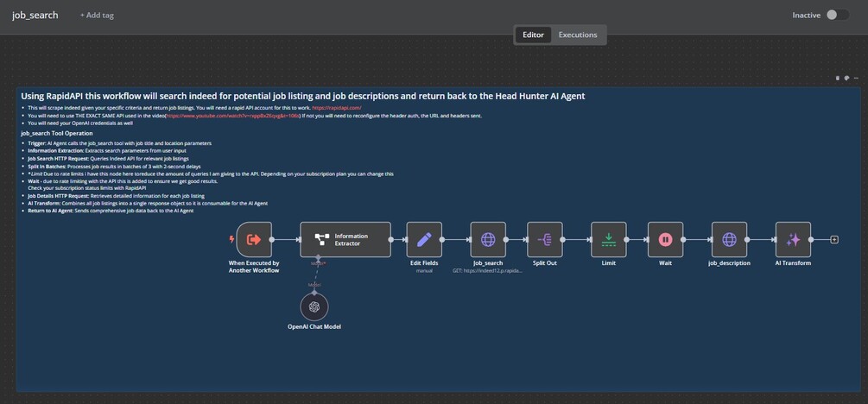Click the trigger lightning bolt icon
Viewport: 868px width, 404px height.
pos(231,240)
